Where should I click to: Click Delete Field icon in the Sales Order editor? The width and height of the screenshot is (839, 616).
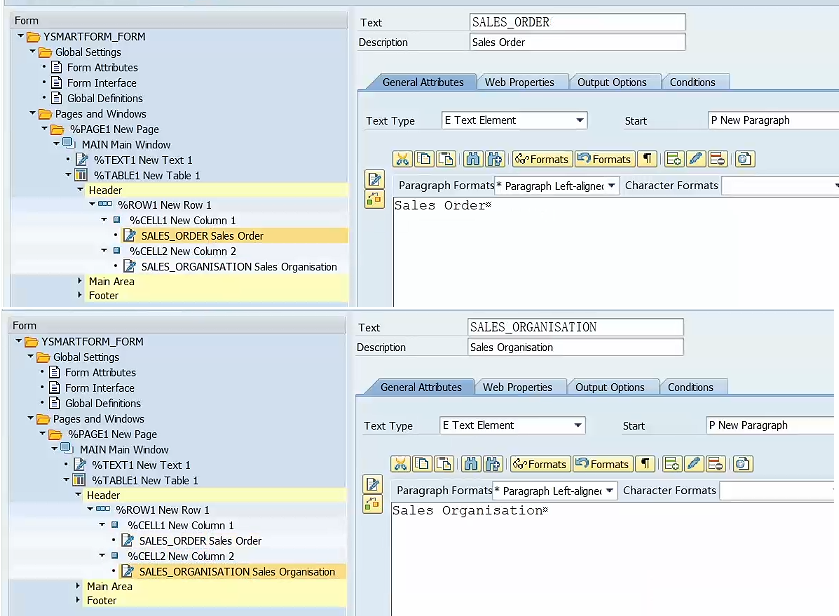[718, 159]
